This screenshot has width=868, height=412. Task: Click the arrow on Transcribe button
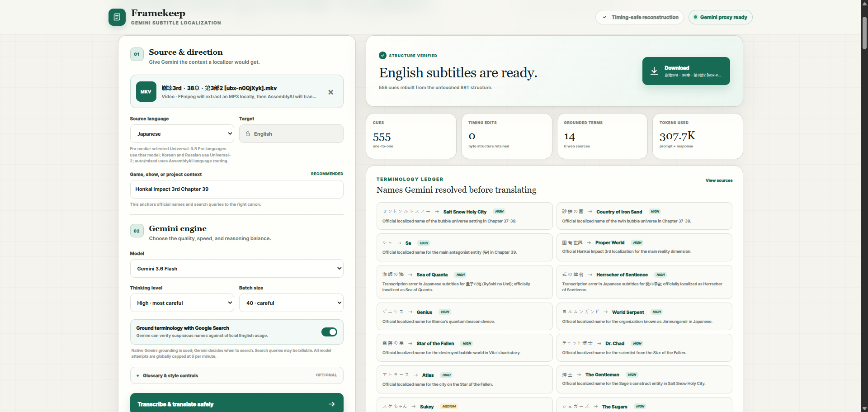(332, 404)
